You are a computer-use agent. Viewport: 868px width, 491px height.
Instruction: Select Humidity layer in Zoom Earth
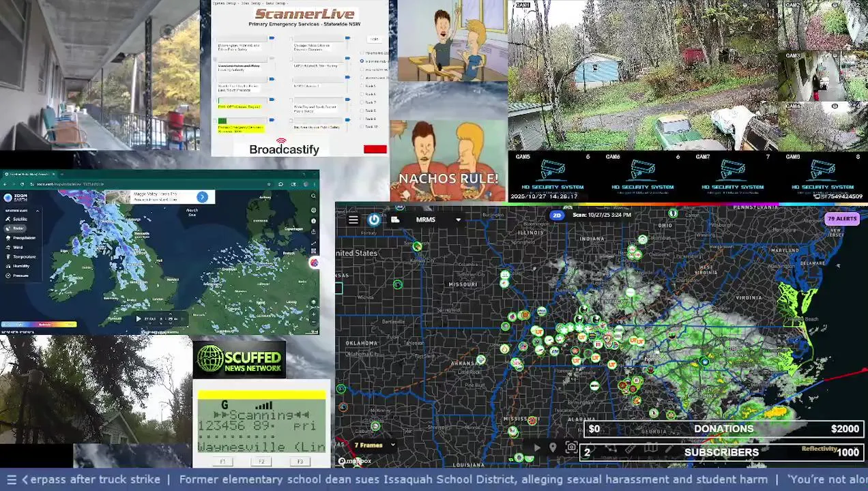(18, 266)
